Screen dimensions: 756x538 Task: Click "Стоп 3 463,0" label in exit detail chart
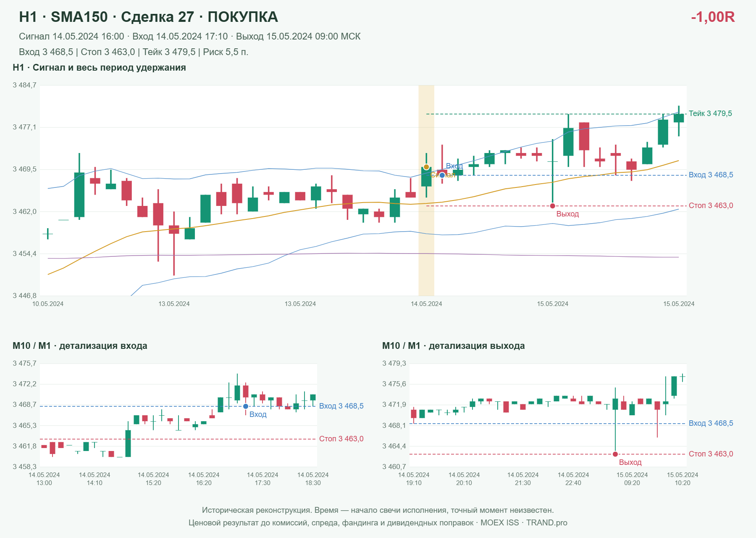[x=711, y=454]
